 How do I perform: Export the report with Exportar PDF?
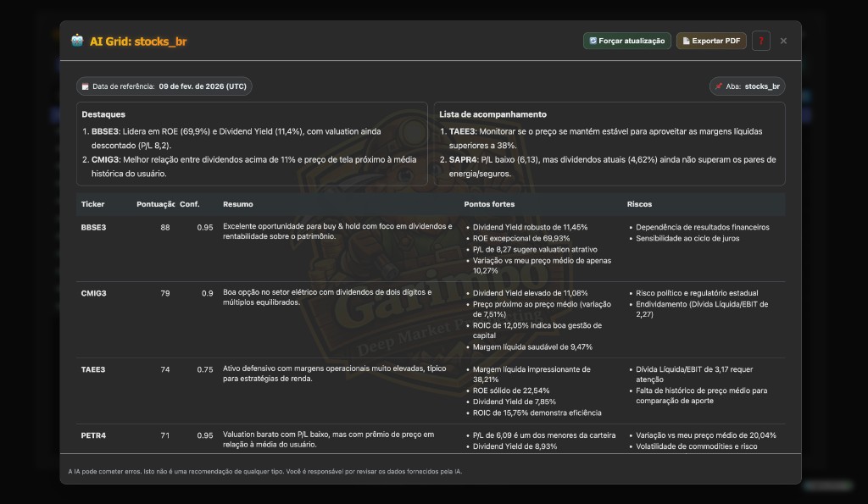(710, 41)
